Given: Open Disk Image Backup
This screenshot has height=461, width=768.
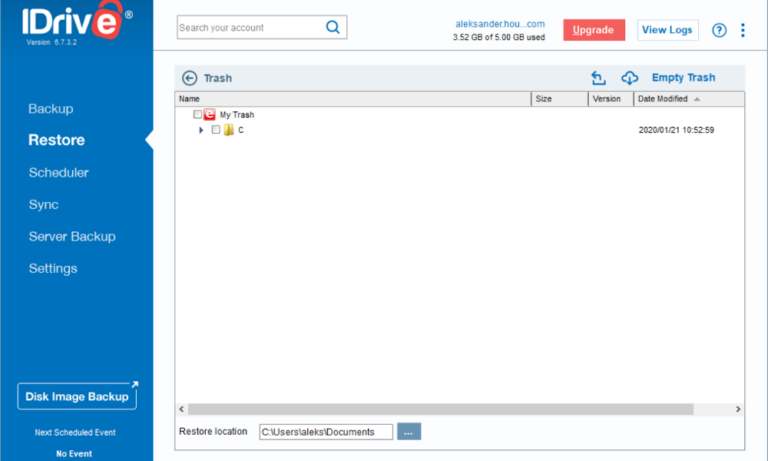Looking at the screenshot, I should click(77, 396).
